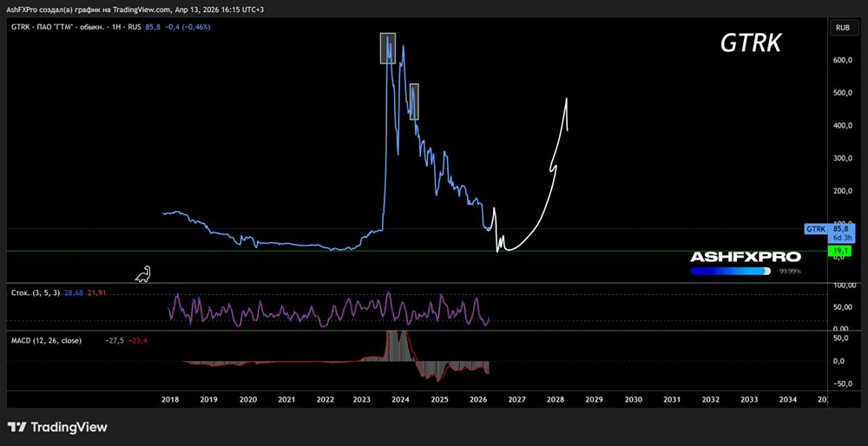Click the 300,0 price axis value
Screen dimensions: 868x446
[x=842, y=158]
